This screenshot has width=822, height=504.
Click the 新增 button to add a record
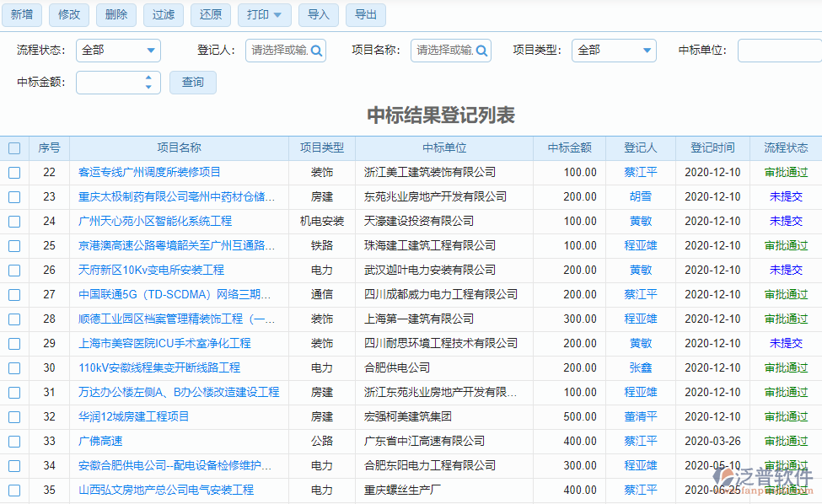click(x=21, y=14)
